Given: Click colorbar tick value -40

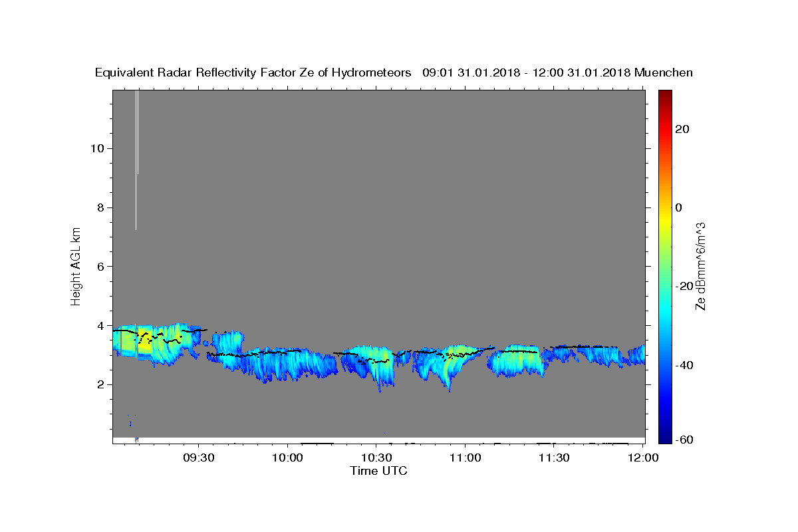Looking at the screenshot, I should [x=684, y=364].
